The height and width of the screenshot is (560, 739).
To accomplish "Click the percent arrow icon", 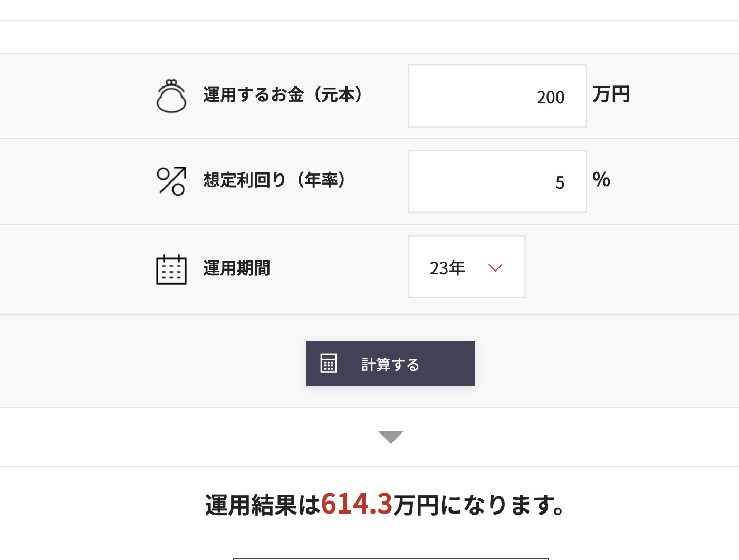I will click(171, 181).
